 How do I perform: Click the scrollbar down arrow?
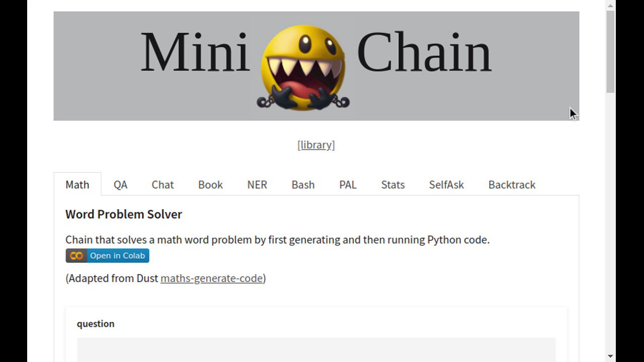pyautogui.click(x=610, y=357)
